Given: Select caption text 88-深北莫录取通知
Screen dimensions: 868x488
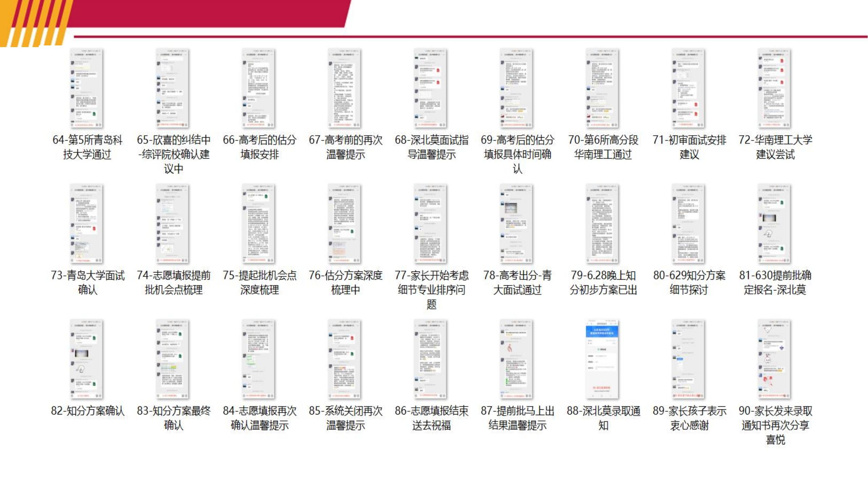Looking at the screenshot, I should tap(603, 418).
